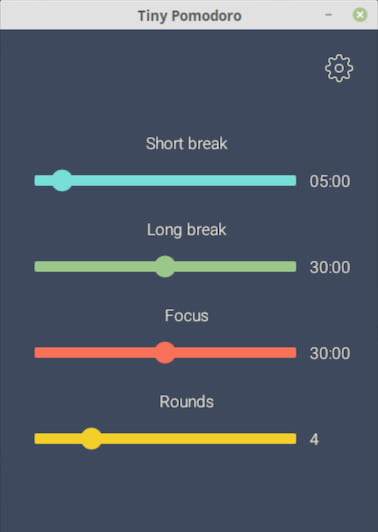Set Focus slider to its maximum end
378x532 pixels.
pos(295,353)
